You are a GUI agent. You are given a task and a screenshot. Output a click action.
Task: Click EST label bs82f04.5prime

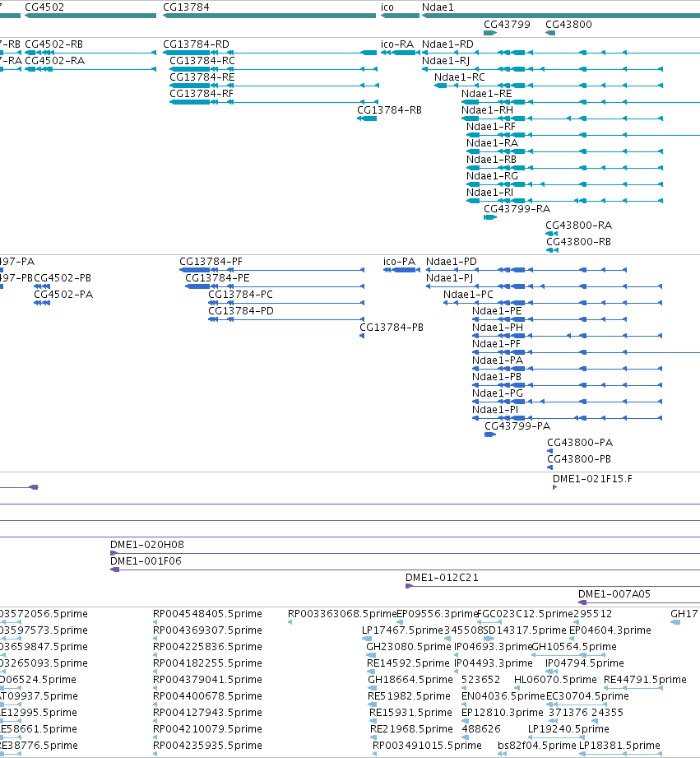click(537, 745)
